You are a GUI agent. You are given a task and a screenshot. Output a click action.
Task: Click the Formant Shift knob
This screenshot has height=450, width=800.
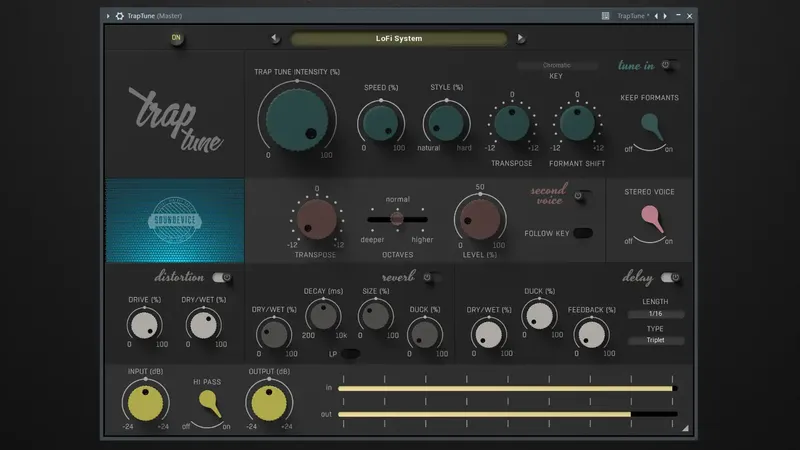[x=577, y=123]
